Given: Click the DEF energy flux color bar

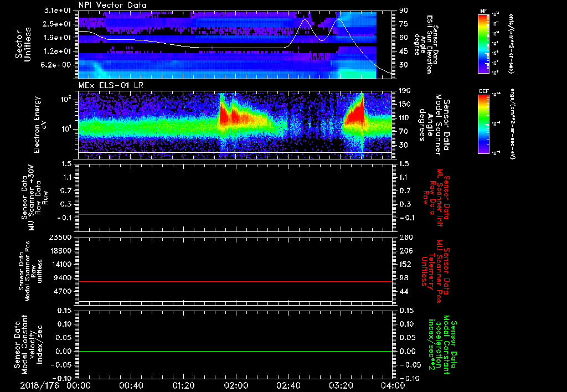Looking at the screenshot, I should (484, 123).
